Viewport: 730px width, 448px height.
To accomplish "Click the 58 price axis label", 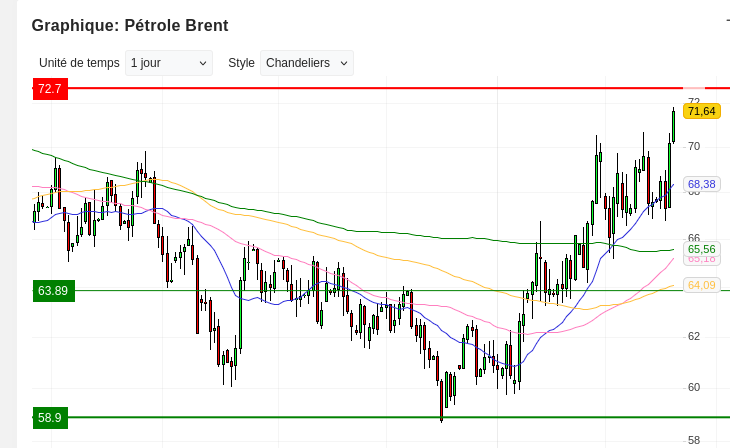I will point(694,440).
